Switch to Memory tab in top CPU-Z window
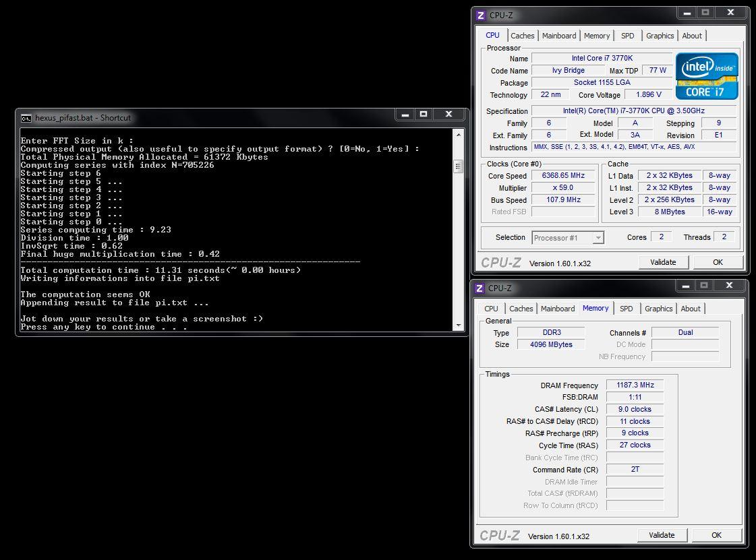The image size is (756, 560). coord(596,36)
